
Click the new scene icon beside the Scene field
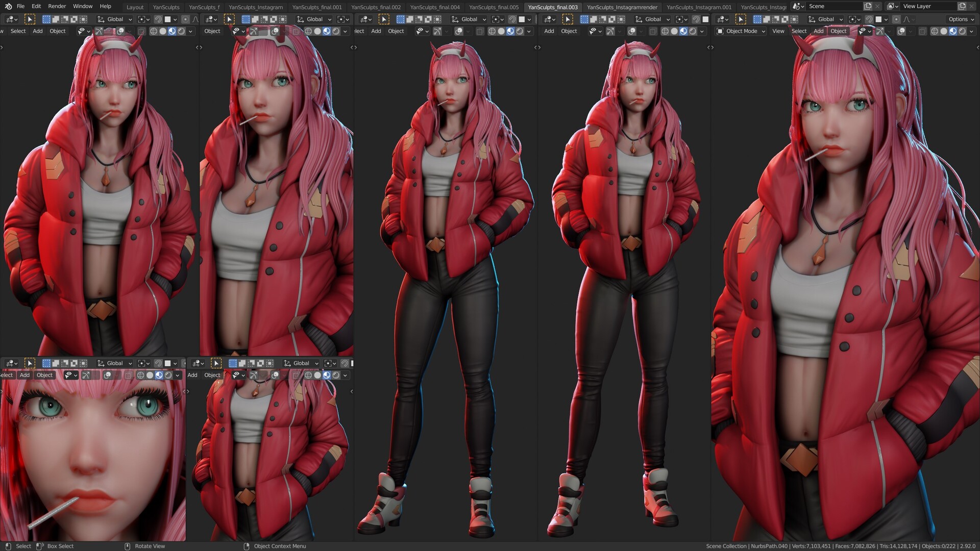[x=868, y=6]
